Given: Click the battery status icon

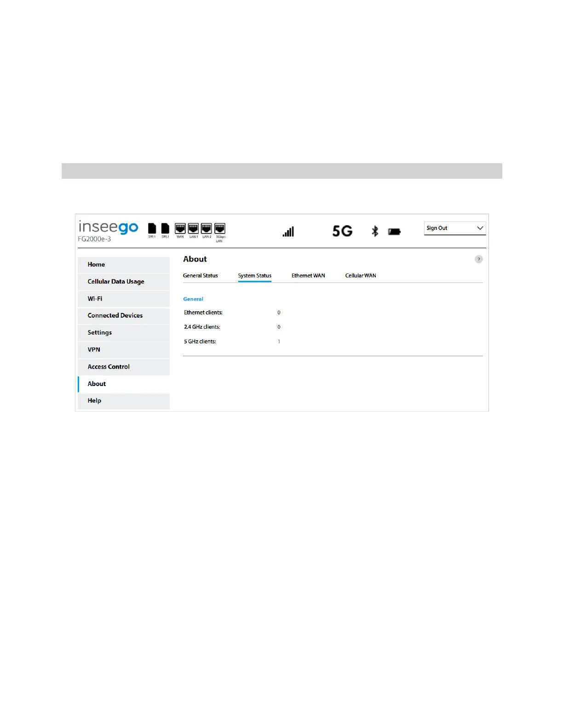Looking at the screenshot, I should (x=394, y=232).
